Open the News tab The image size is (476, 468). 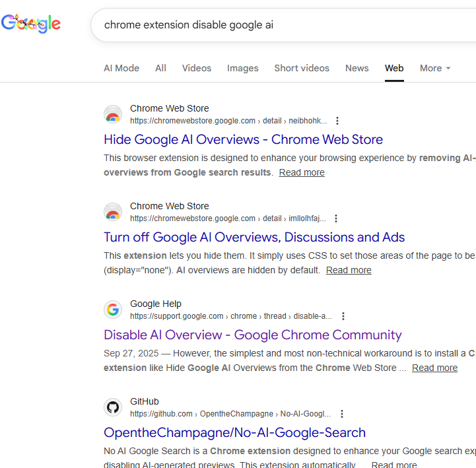point(357,68)
